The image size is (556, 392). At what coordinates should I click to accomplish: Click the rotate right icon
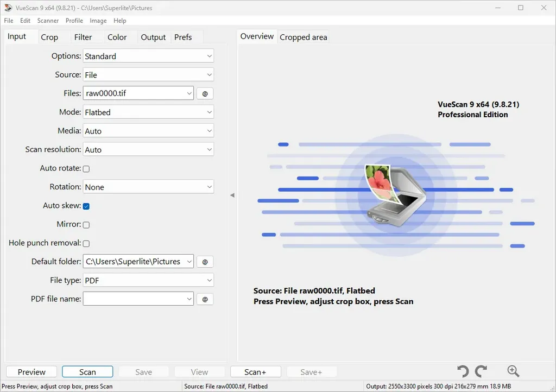point(481,371)
